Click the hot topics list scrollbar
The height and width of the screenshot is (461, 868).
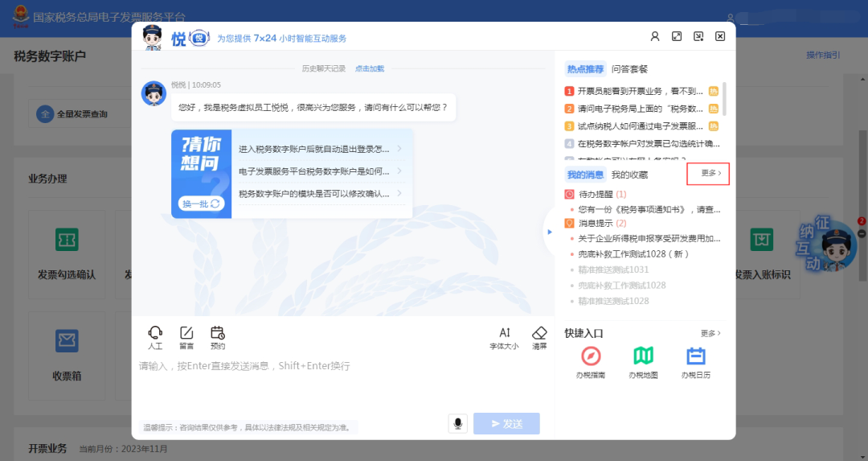724,99
